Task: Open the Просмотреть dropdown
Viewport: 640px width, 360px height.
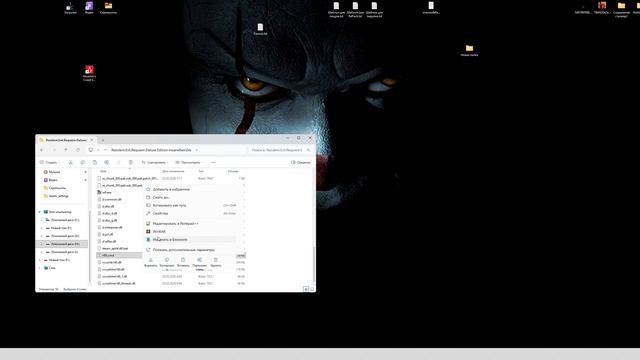Action: 189,162
